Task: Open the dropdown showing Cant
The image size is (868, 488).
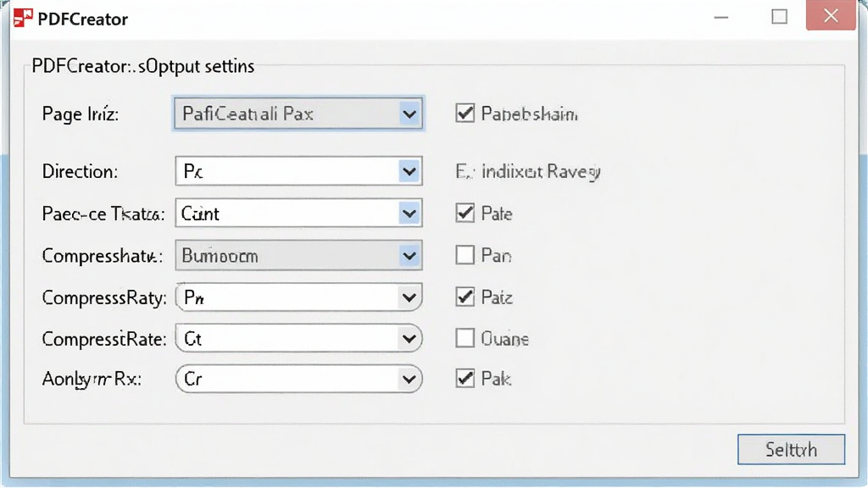Action: 298,213
